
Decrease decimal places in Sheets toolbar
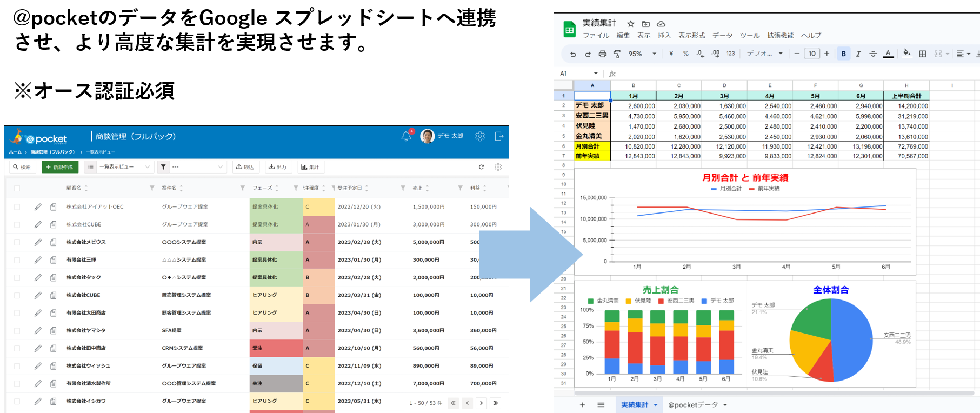click(x=700, y=54)
